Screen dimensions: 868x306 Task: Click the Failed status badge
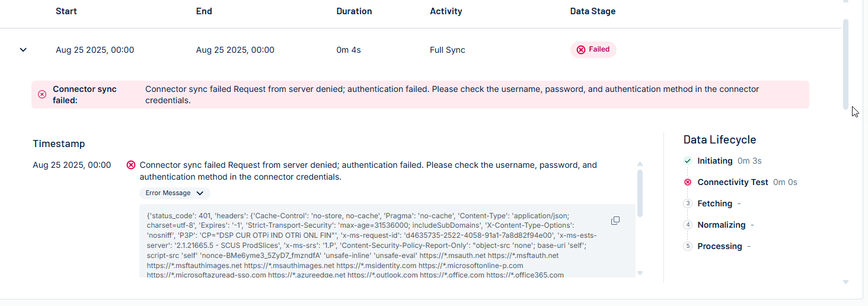tap(593, 50)
